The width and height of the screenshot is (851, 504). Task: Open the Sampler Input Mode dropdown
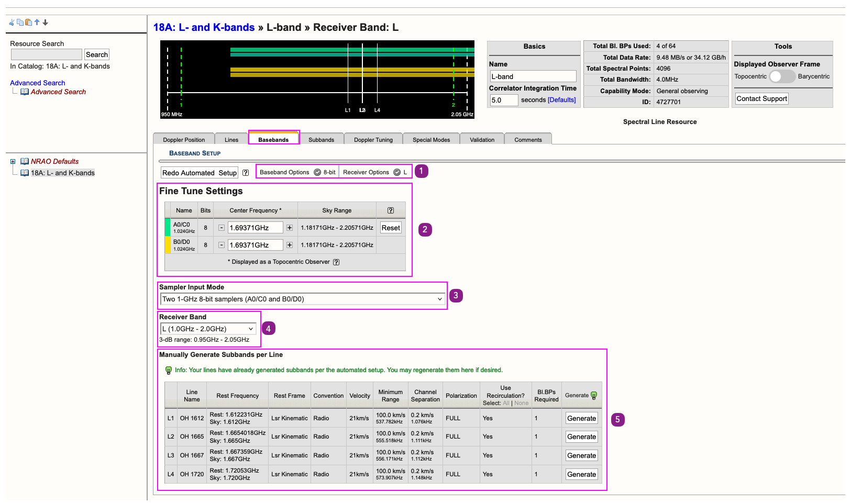302,299
